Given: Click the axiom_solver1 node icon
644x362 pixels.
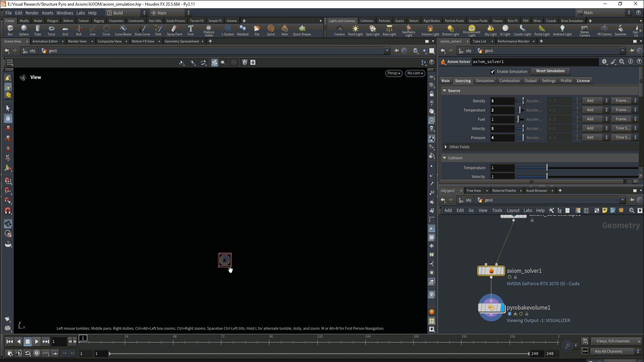Looking at the screenshot, I should pos(491,271).
